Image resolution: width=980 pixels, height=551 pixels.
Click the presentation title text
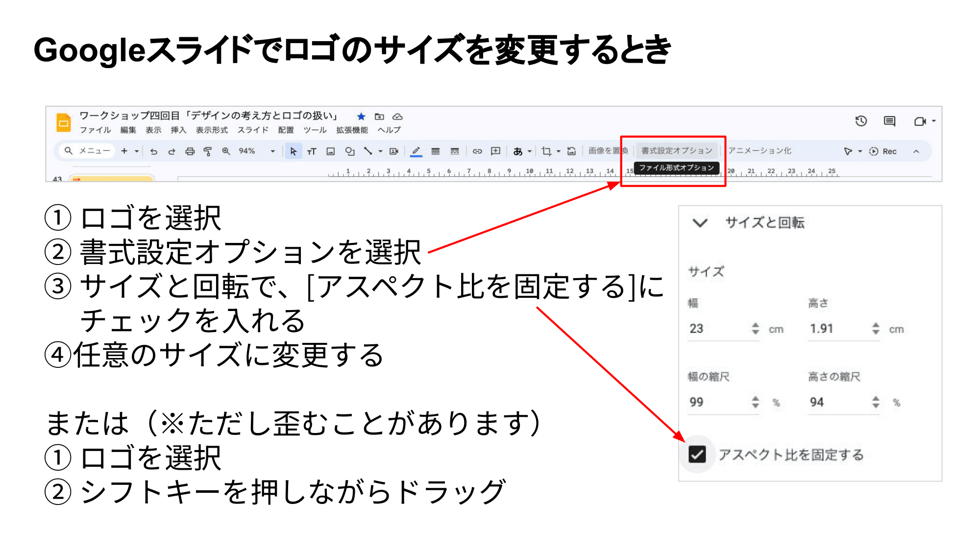click(x=209, y=116)
